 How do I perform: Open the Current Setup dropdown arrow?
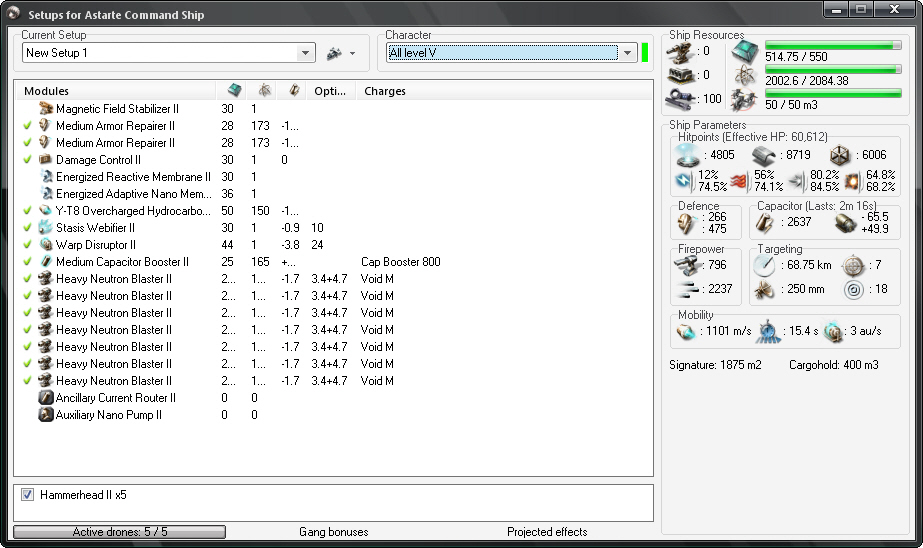click(305, 53)
